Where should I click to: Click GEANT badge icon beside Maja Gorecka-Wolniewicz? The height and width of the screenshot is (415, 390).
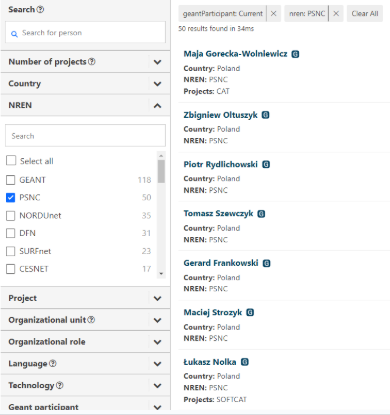tap(295, 54)
